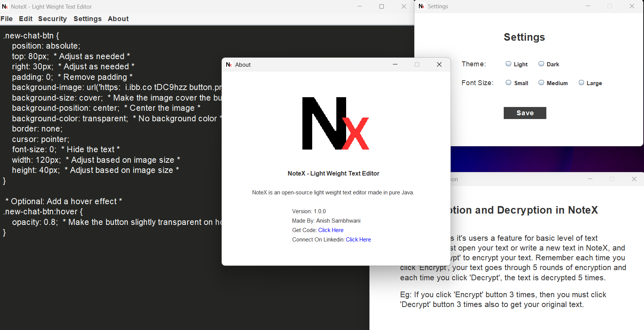Click the 'position: absolute;' line in editor
This screenshot has width=644, height=330.
point(46,46)
